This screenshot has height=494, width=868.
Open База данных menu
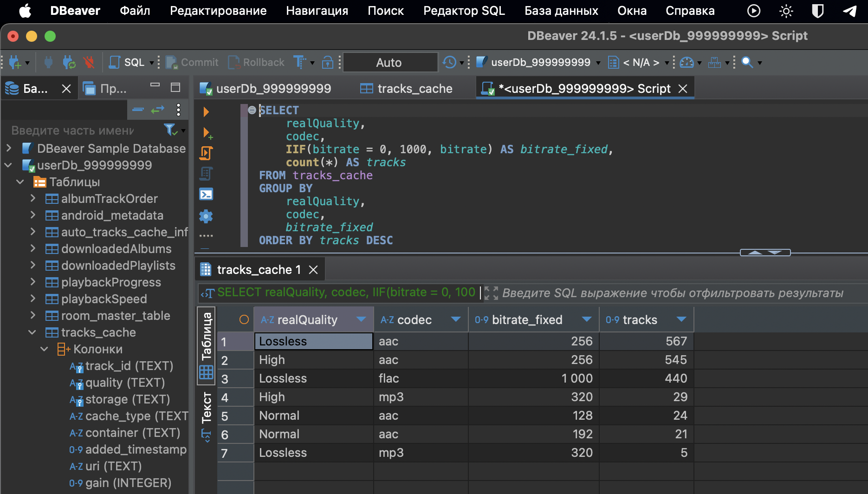(x=561, y=11)
